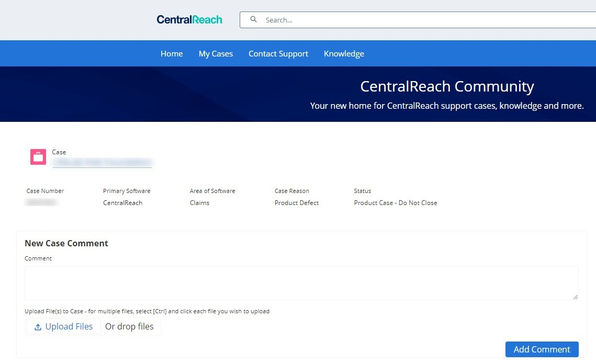Click the pink Case briefcase icon
This screenshot has width=596, height=364.
click(38, 157)
